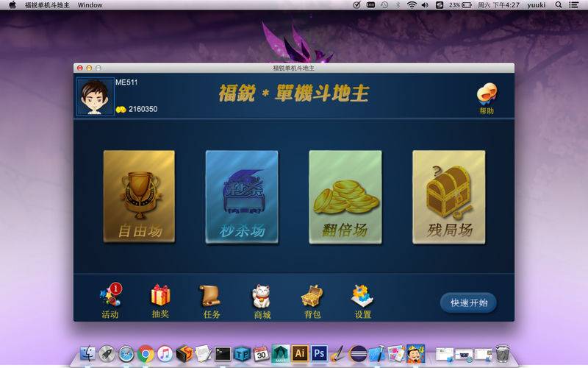Image resolution: width=588 pixels, height=368 pixels.
Task: Click the player avatar portrait
Action: [96, 96]
